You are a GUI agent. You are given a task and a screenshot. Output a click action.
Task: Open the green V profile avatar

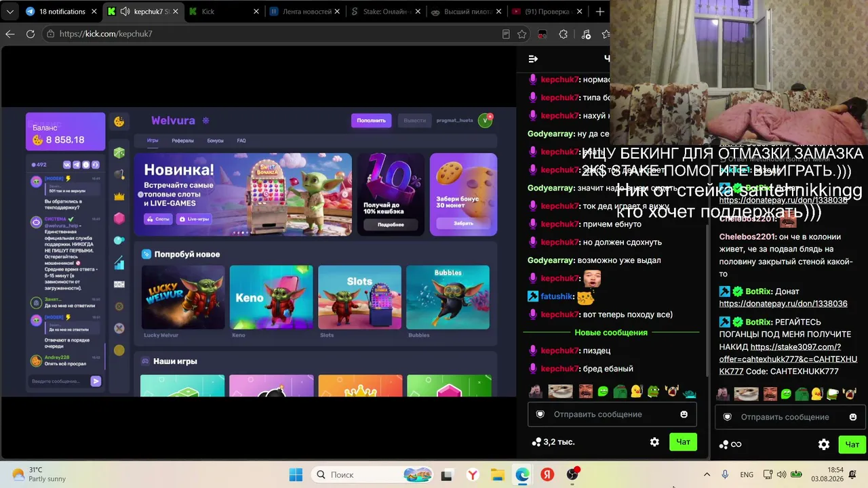pos(485,121)
